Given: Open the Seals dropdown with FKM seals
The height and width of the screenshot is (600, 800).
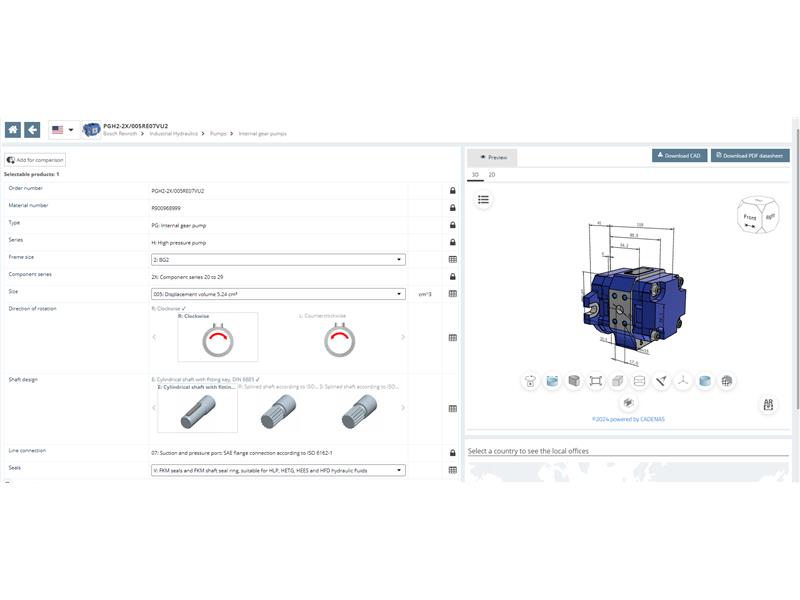Looking at the screenshot, I should pos(279,470).
